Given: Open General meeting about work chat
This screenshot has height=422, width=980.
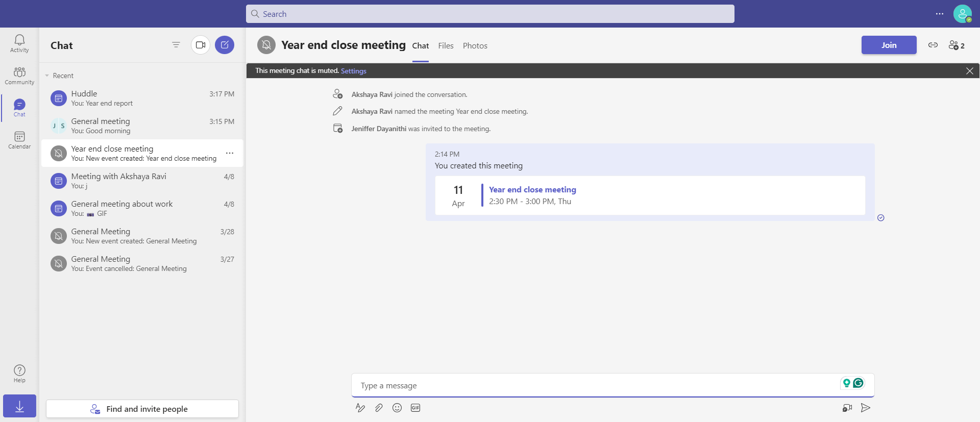Looking at the screenshot, I should coord(142,208).
